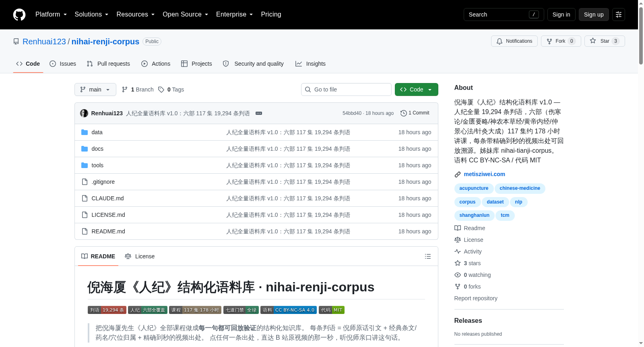This screenshot has width=644, height=347.
Task: Switch to the Security and quality tab
Action: [253, 64]
